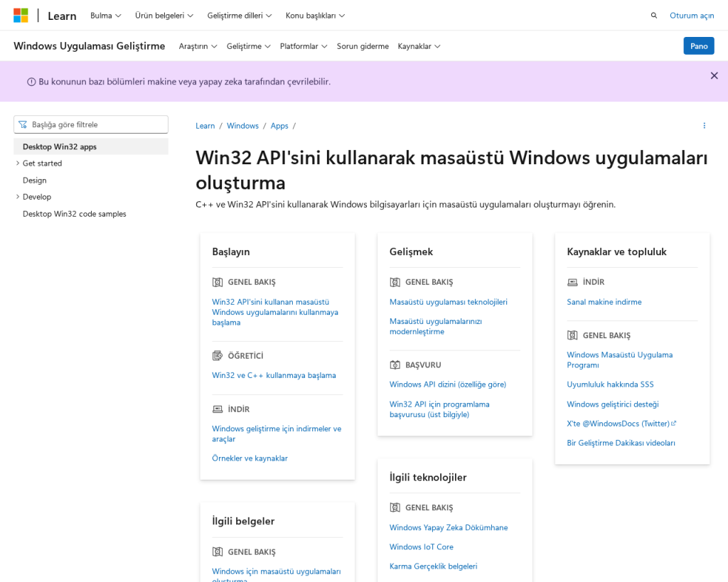Open the search magnifier icon
728x582 pixels.
click(654, 16)
